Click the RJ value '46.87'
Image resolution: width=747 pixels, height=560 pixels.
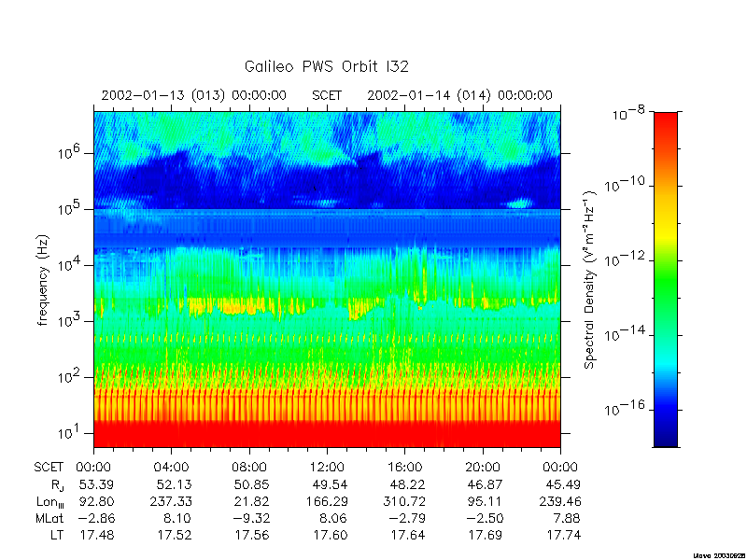[486, 484]
